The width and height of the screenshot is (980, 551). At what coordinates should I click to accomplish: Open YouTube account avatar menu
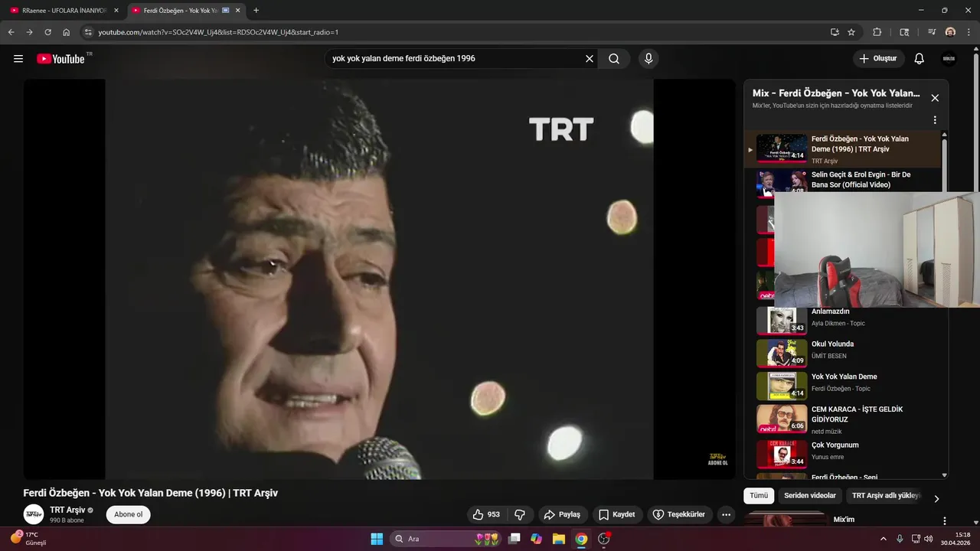click(949, 59)
